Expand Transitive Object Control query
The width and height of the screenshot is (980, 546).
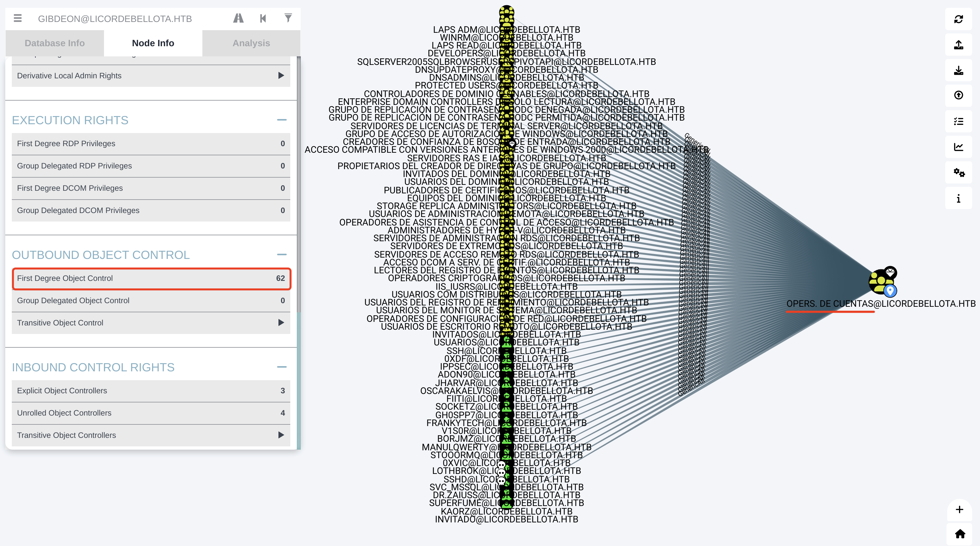[x=281, y=322]
